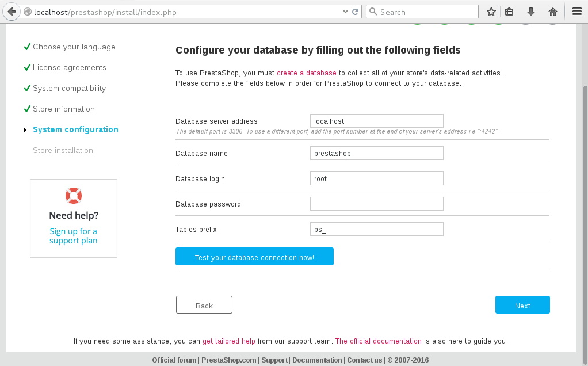Open the Store information step
588x366 pixels.
tap(64, 109)
